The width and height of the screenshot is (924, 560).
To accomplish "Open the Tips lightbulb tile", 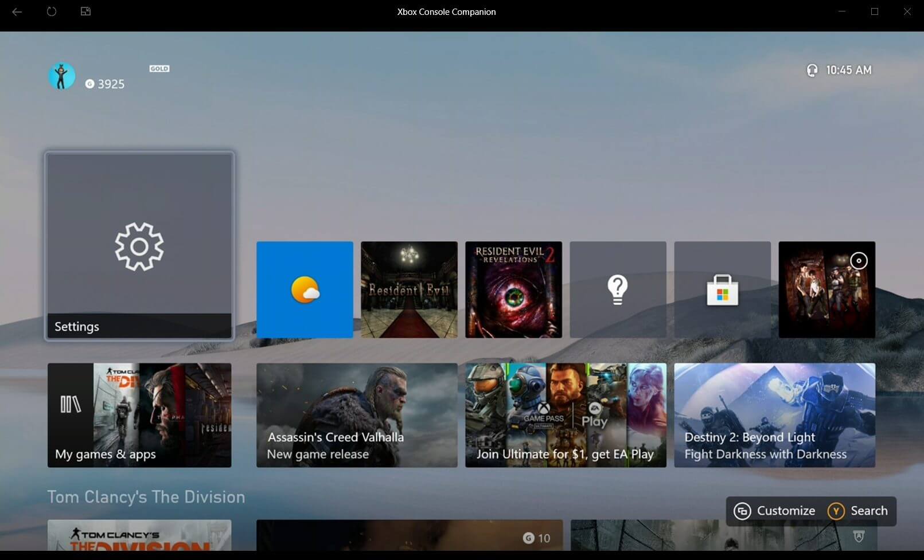I will [618, 289].
